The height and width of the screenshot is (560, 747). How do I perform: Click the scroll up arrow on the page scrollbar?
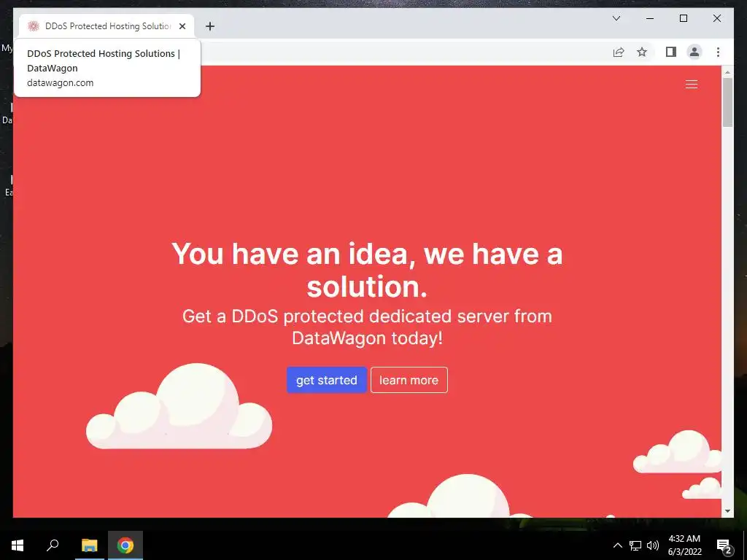[x=727, y=72]
